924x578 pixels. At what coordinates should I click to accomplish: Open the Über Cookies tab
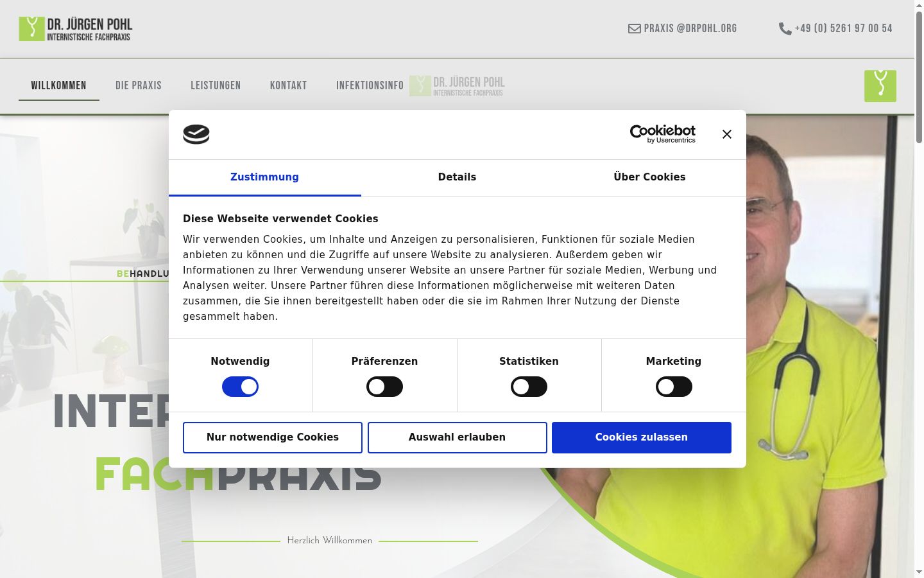(650, 177)
